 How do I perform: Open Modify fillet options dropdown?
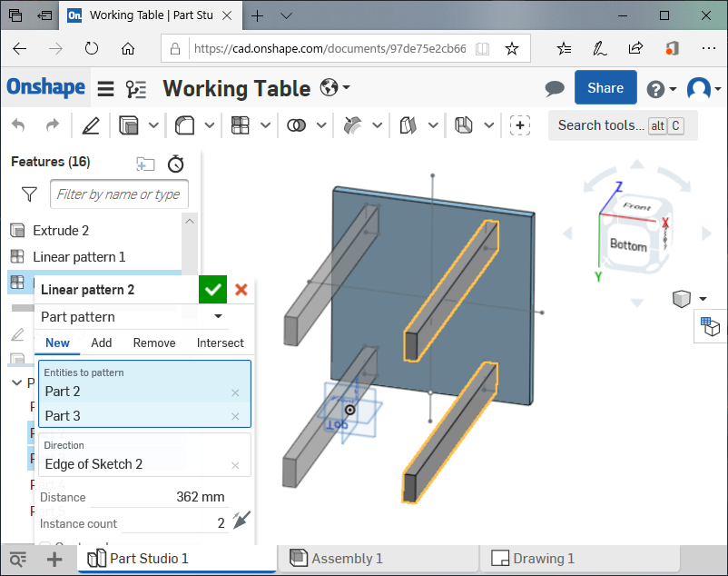pyautogui.click(x=378, y=125)
